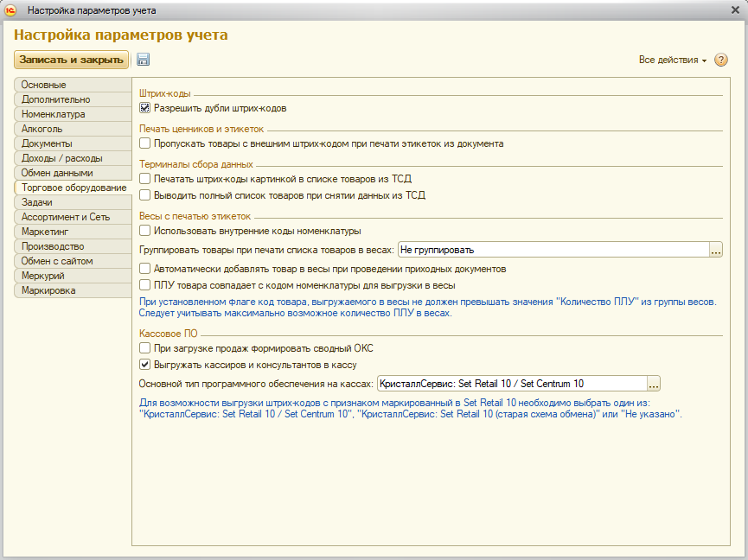
Task: Open the Все действия dropdown menu
Action: pyautogui.click(x=672, y=60)
